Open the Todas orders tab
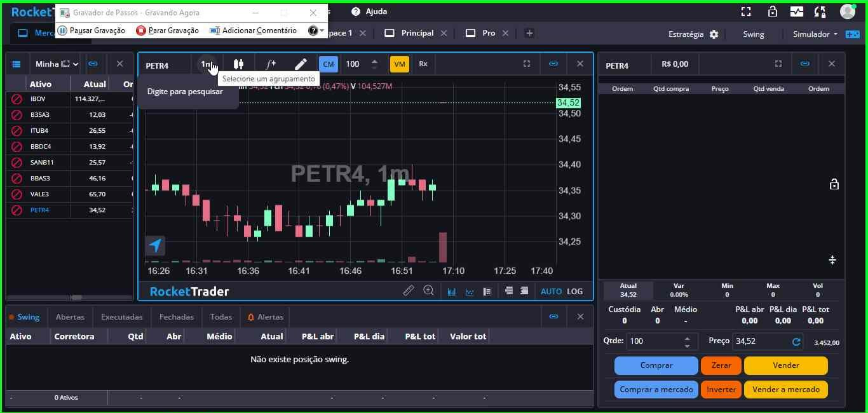The image size is (868, 413). pyautogui.click(x=221, y=317)
